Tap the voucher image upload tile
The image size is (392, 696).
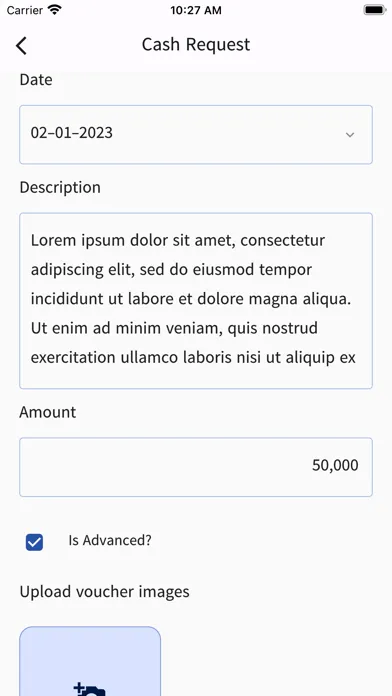tap(90, 661)
